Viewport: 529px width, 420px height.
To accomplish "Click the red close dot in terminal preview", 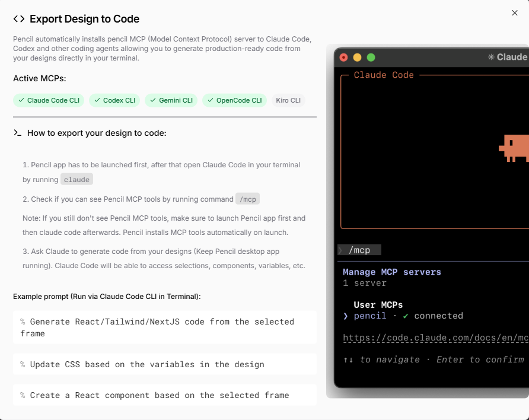I will pos(343,58).
